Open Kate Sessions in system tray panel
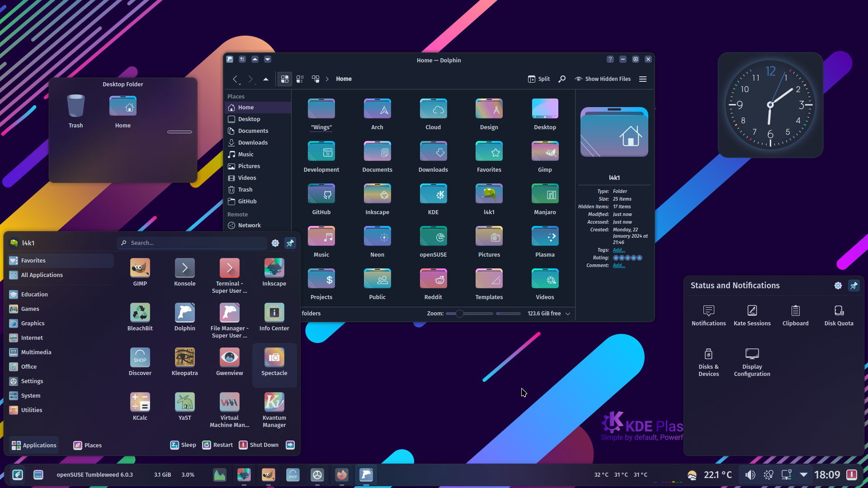The height and width of the screenshot is (488, 868). click(752, 315)
